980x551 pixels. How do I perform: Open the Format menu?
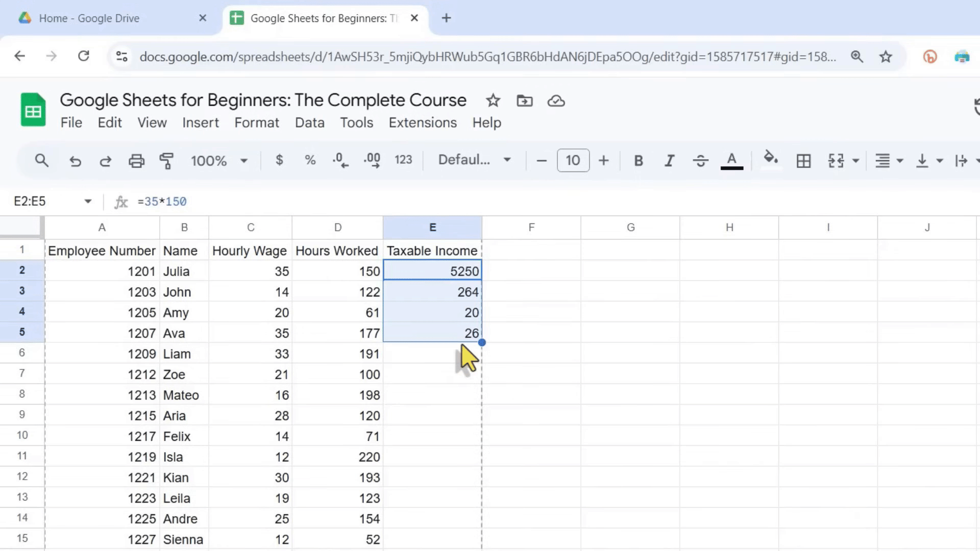(x=257, y=122)
